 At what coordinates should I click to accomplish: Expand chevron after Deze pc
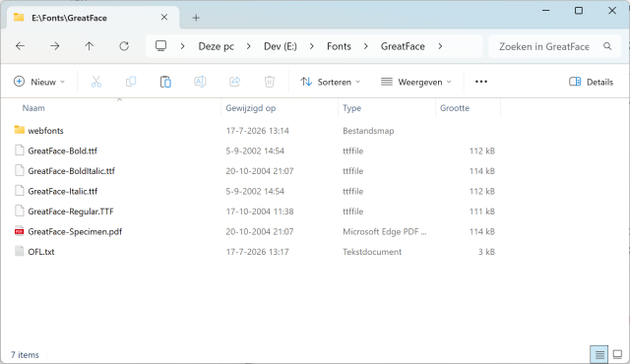click(x=249, y=46)
